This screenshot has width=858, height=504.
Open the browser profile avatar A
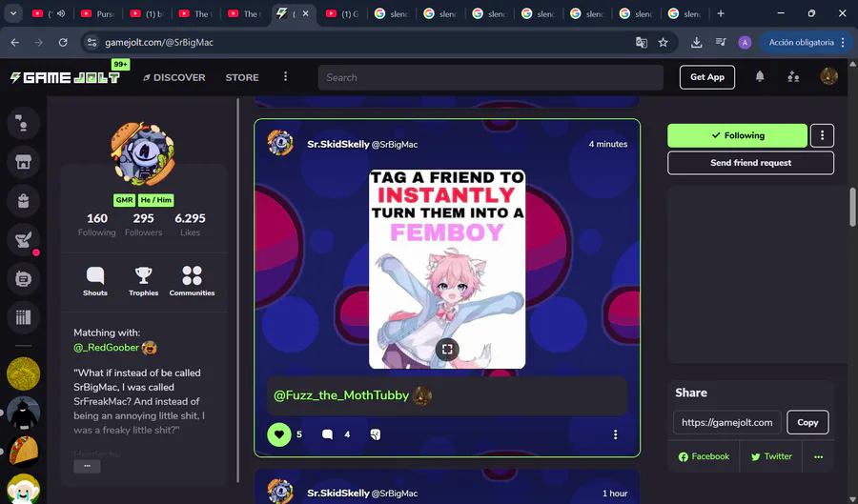tap(745, 42)
